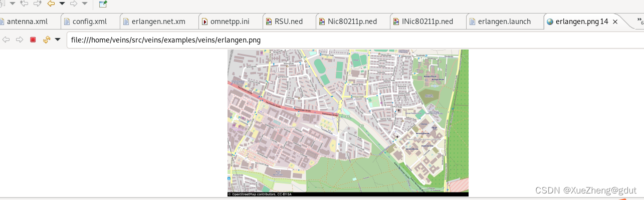This screenshot has width=644, height=200.
Task: Open the refresh button dropdown arrow
Action: point(58,39)
